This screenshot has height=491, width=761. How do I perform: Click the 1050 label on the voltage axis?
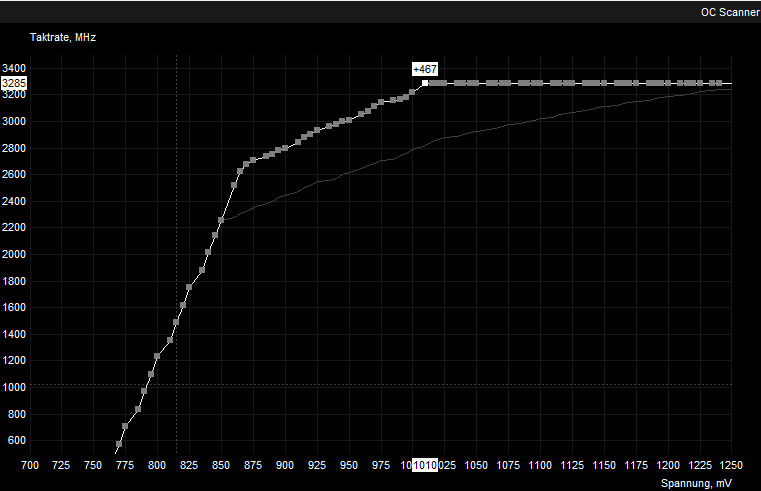click(x=476, y=465)
